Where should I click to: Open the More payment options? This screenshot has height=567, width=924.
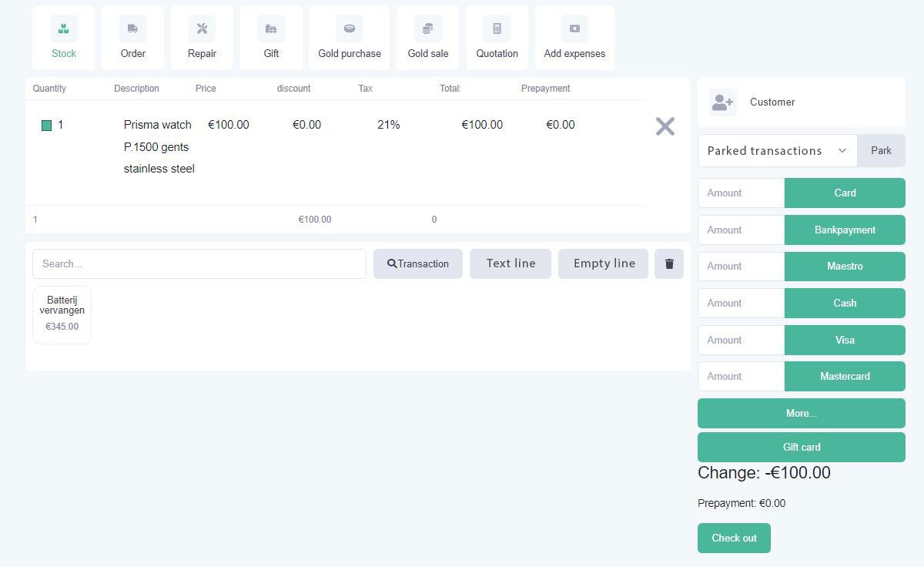click(x=801, y=413)
